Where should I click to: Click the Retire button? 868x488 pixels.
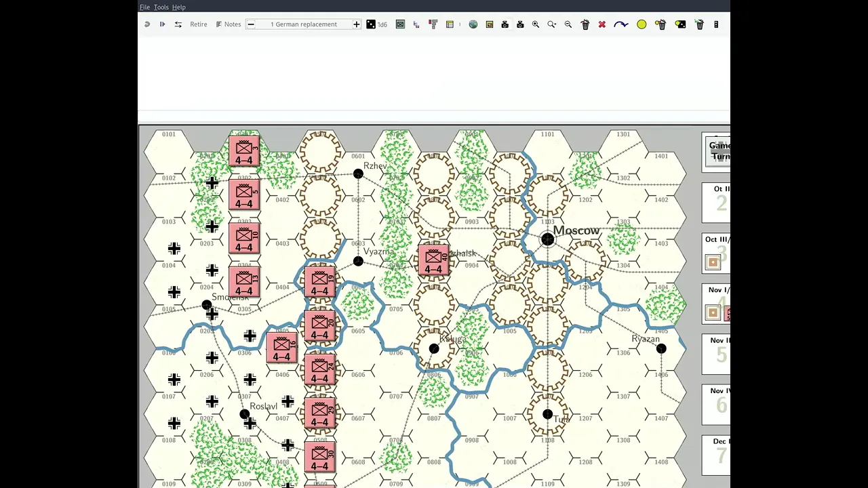tap(199, 24)
